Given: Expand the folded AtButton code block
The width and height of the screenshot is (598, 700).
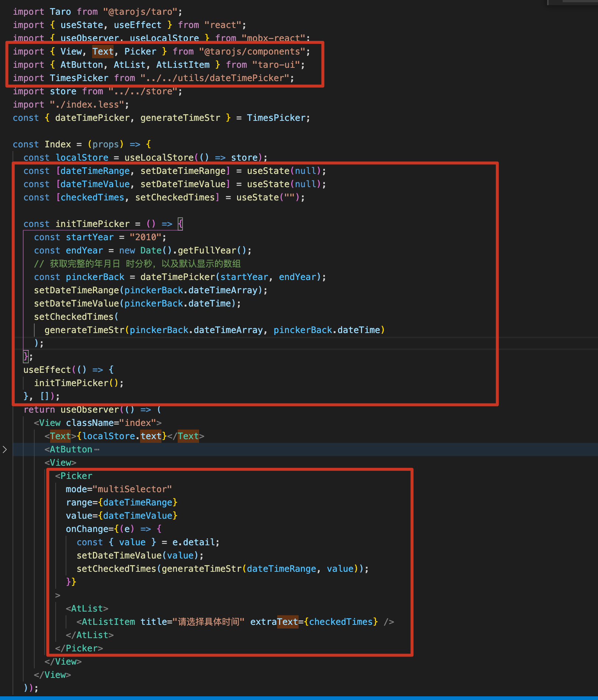Looking at the screenshot, I should click(x=4, y=449).
